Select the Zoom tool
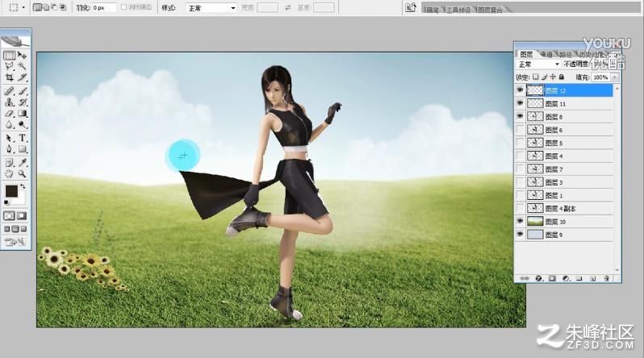644x358 pixels. click(22, 173)
